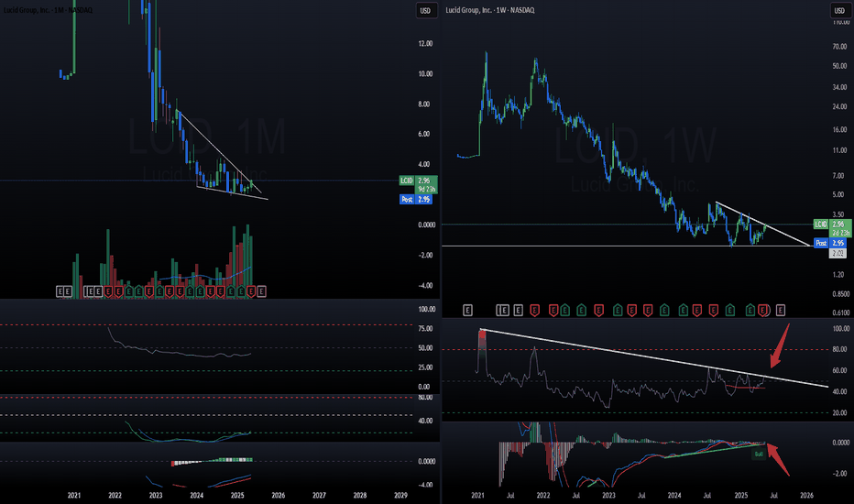Image resolution: width=854 pixels, height=504 pixels.
Task: Click the last red earnings marker on weekly chart
Action: (x=762, y=310)
